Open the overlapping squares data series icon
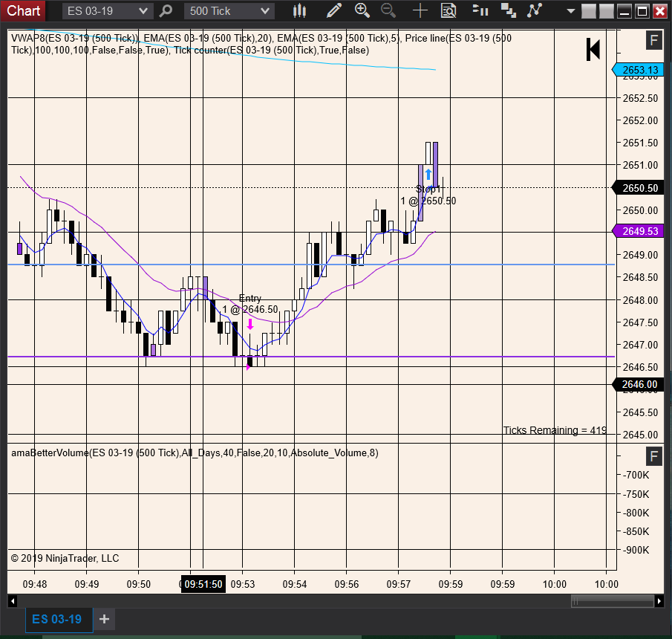Viewport: 672px width, 639px height. (x=509, y=10)
